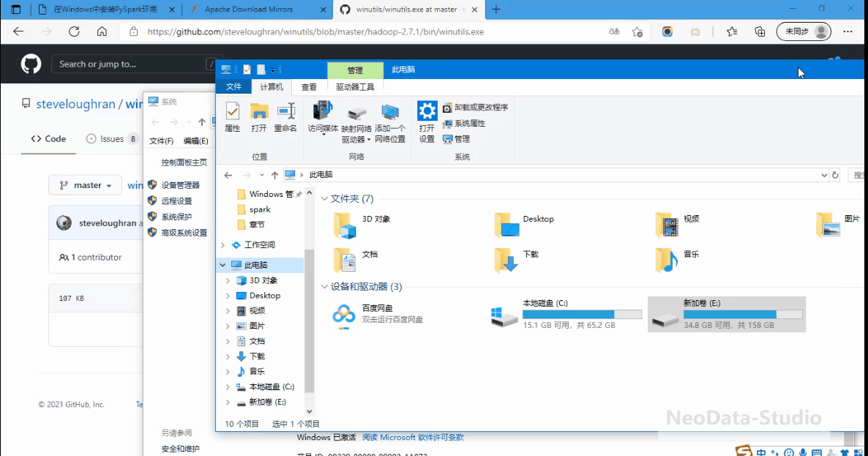This screenshot has height=456, width=868.
Task: Expand 新加卷 (E:) node in navigation tree
Action: click(228, 403)
